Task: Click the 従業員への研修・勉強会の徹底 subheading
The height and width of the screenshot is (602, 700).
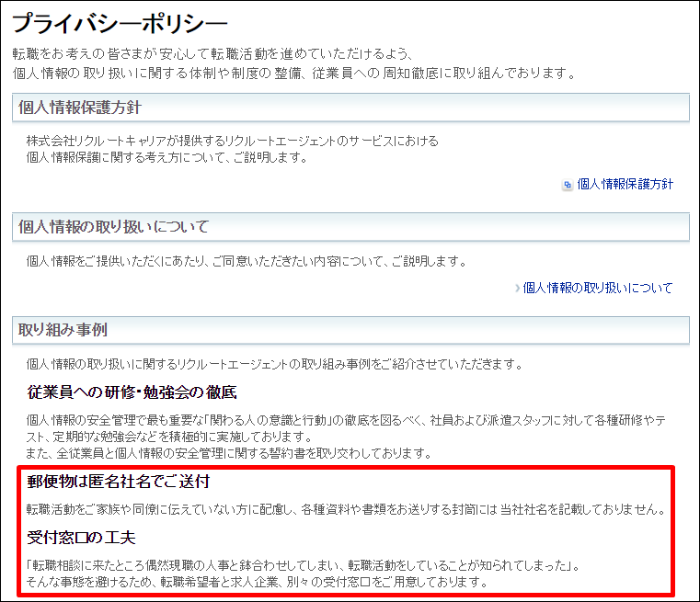Action: [132, 393]
